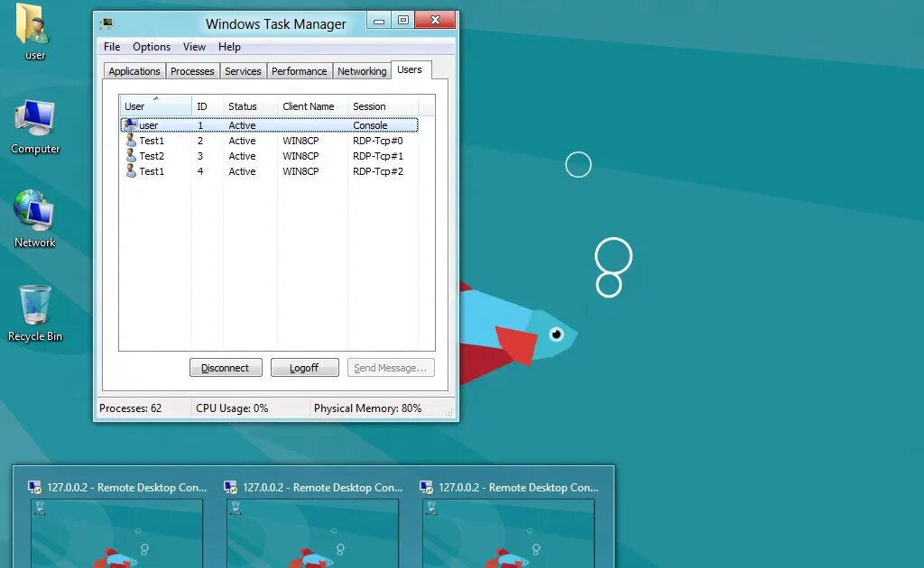Image resolution: width=924 pixels, height=568 pixels.
Task: Click Physical Memory: 80% in status bar
Action: click(367, 408)
